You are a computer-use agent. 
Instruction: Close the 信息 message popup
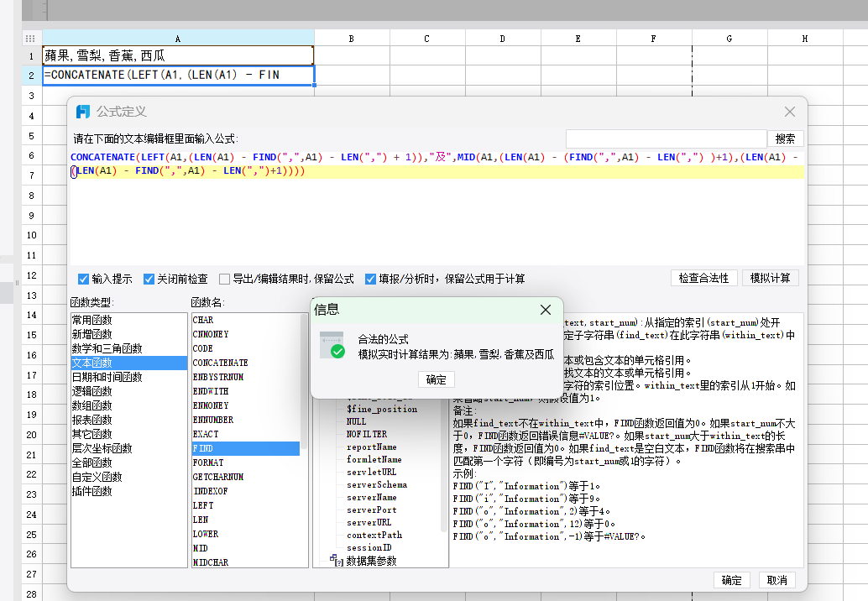(546, 310)
